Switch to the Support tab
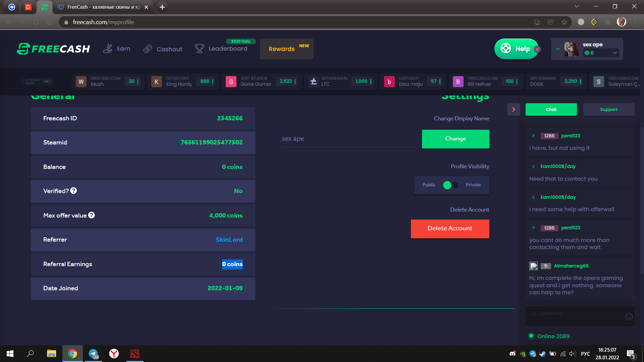The image size is (644, 362). 609,110
